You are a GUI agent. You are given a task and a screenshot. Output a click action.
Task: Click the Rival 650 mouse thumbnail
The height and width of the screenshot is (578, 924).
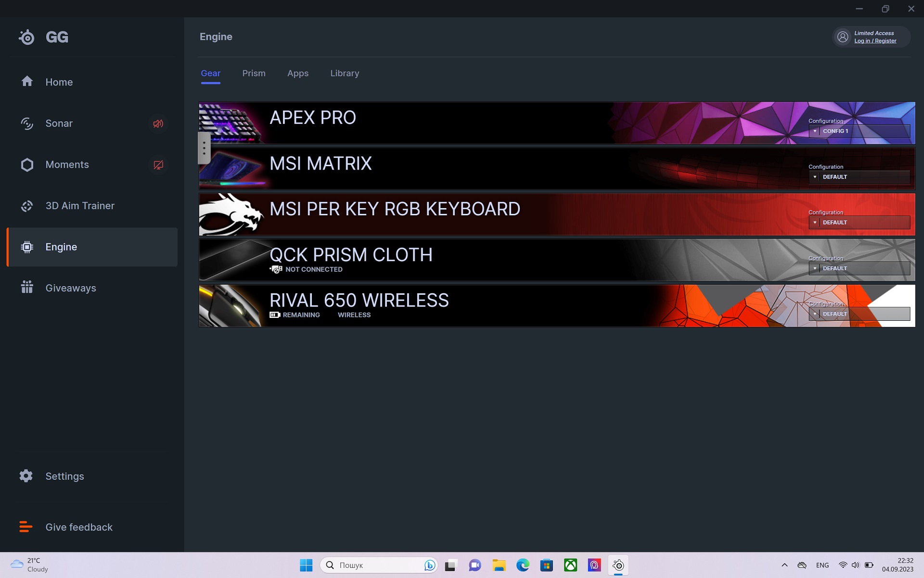pyautogui.click(x=230, y=306)
